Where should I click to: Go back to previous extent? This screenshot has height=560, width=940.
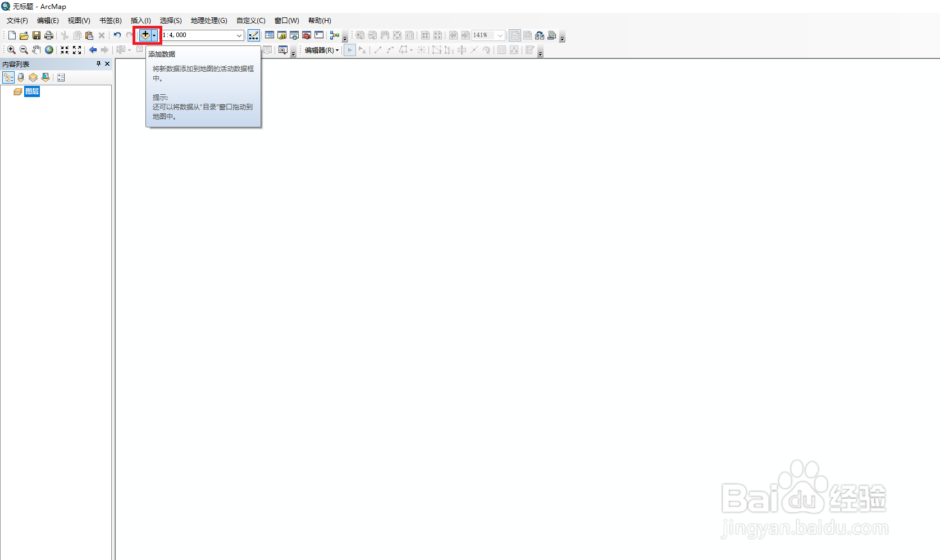(93, 50)
